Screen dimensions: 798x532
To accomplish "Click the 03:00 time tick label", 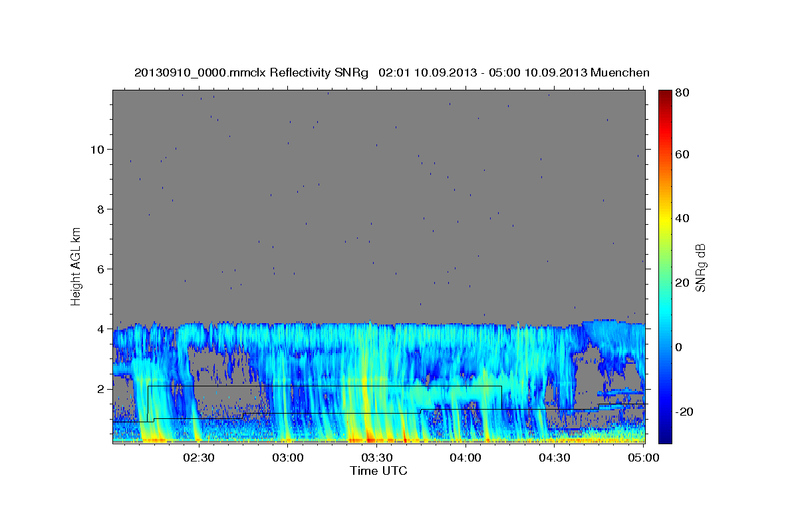I will pos(287,458).
